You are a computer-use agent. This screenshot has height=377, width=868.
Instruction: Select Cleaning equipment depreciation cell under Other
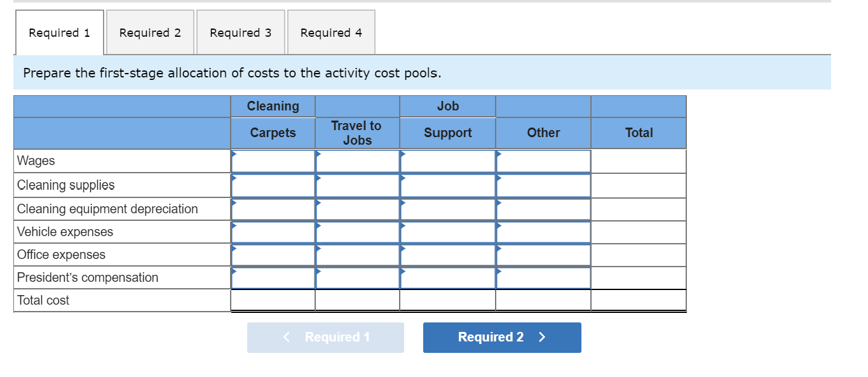click(543, 209)
